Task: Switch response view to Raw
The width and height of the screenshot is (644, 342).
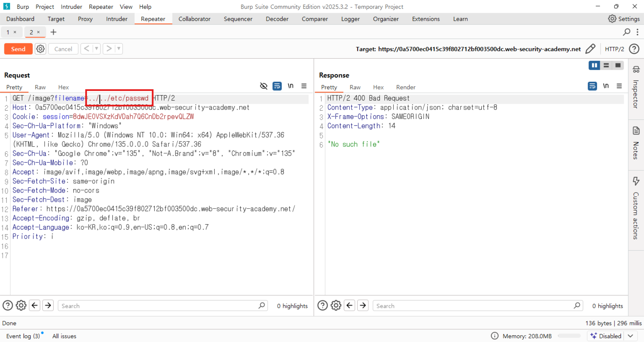Action: click(355, 87)
